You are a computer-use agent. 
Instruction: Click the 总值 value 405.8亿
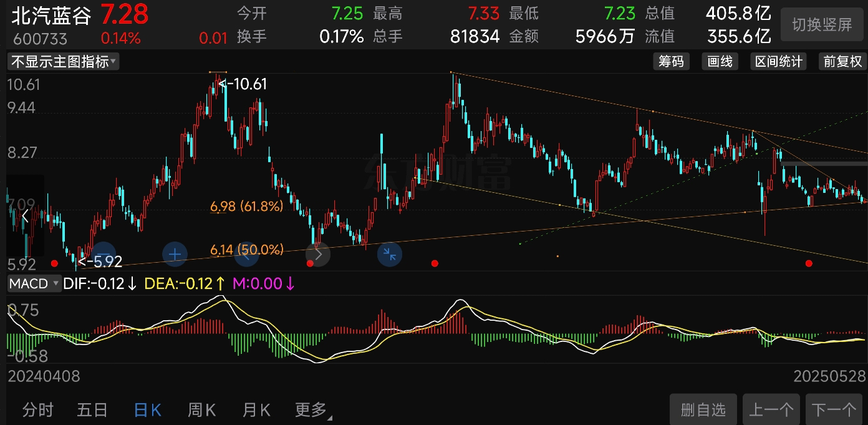pos(738,13)
